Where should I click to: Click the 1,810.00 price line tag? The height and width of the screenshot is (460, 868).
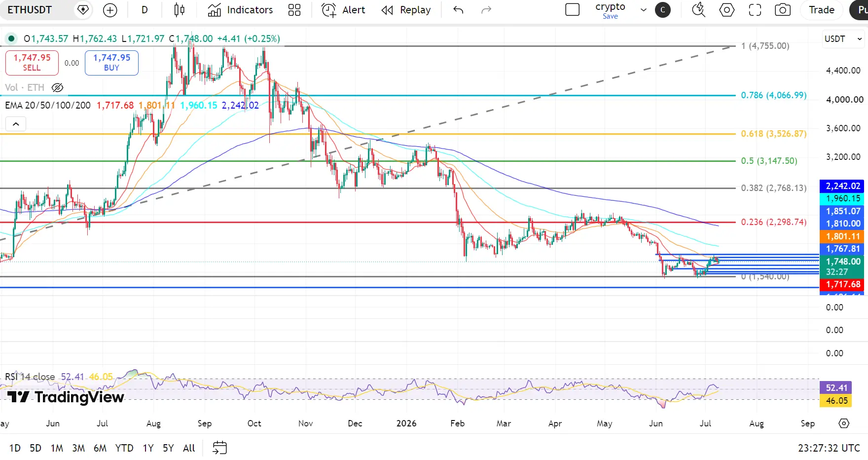click(x=842, y=224)
